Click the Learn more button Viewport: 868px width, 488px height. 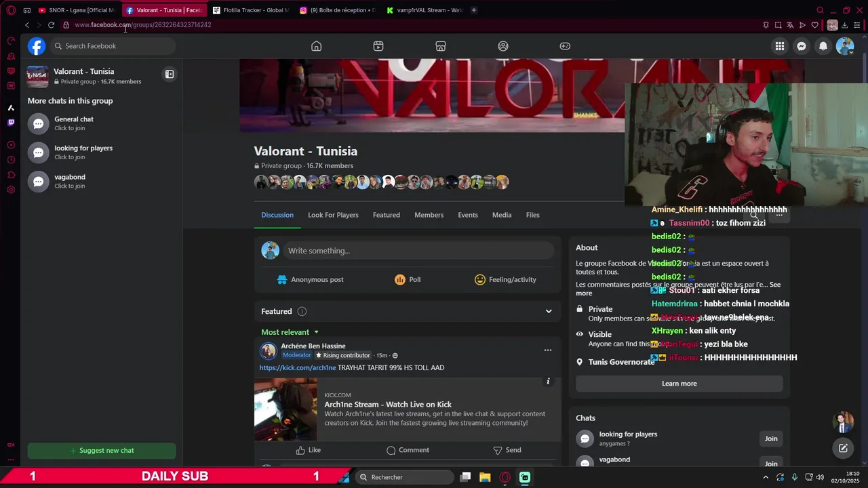click(x=679, y=384)
